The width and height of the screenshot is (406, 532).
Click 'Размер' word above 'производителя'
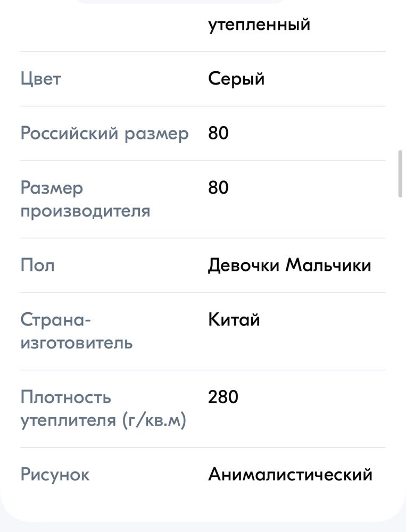point(52,188)
